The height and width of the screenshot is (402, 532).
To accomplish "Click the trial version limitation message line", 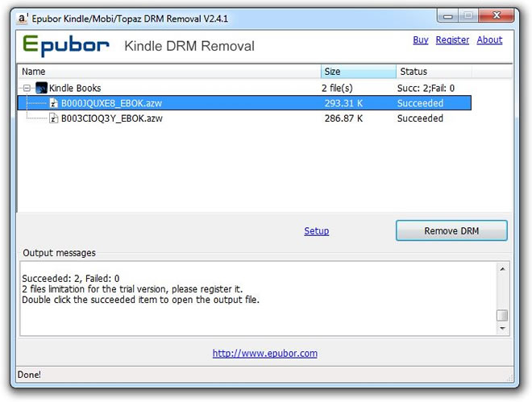I will (132, 289).
